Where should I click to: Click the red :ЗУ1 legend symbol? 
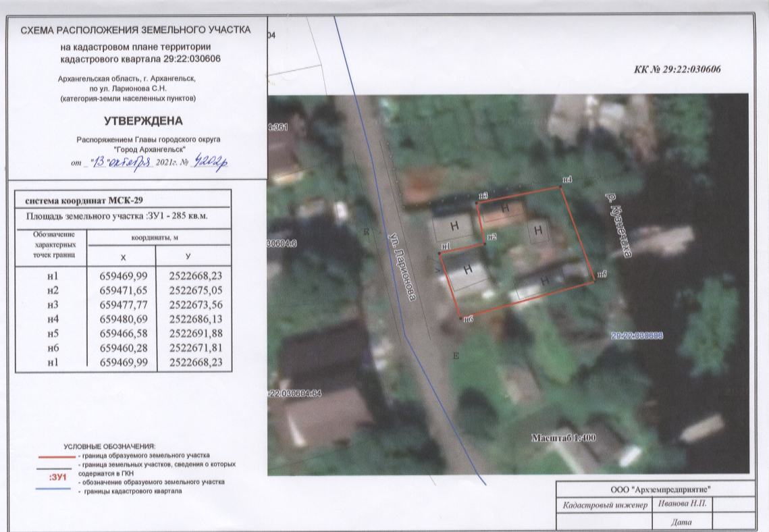pyautogui.click(x=58, y=477)
